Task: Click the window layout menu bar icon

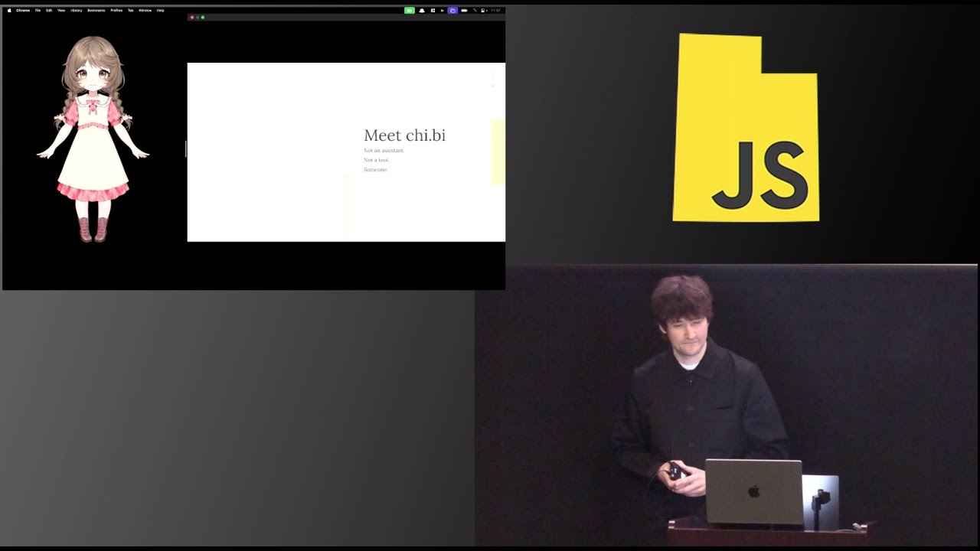Action: tap(433, 11)
